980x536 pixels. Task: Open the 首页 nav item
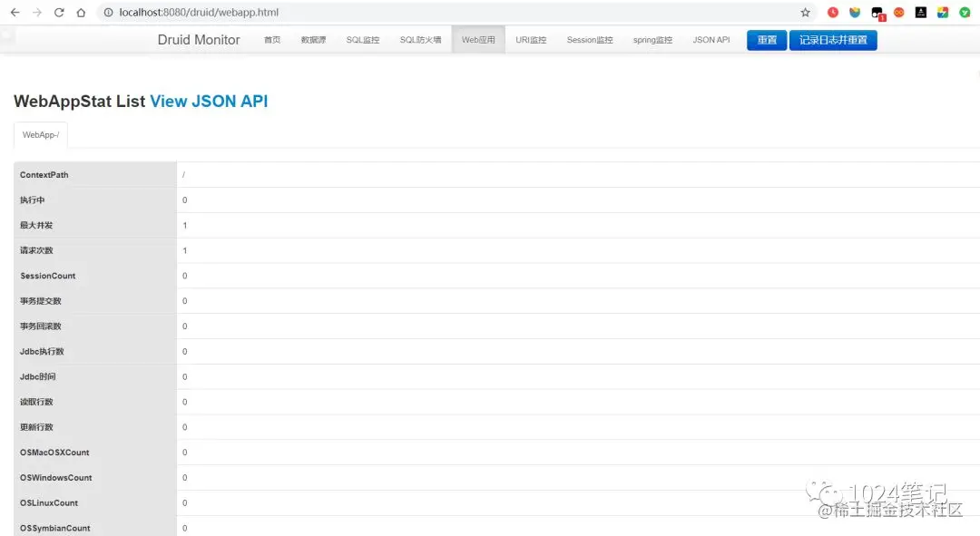(272, 40)
